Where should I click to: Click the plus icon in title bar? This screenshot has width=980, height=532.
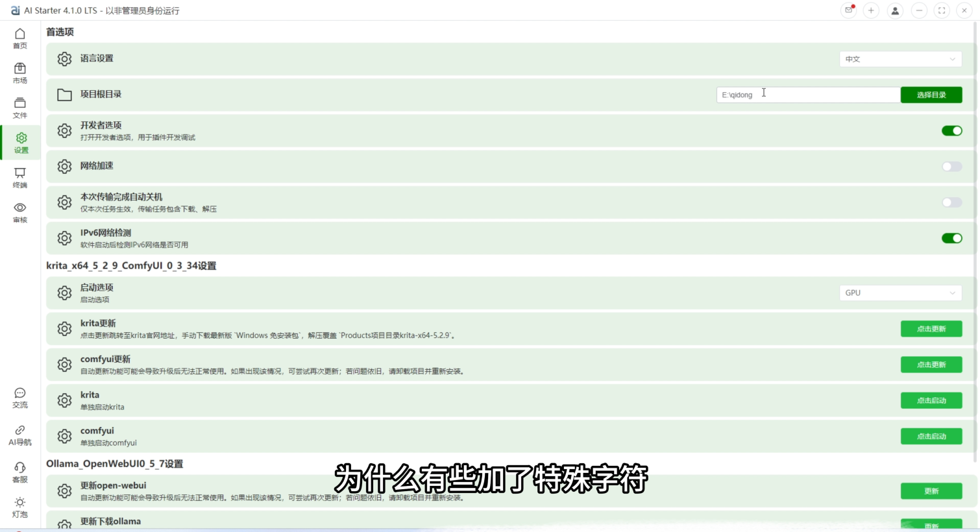tap(872, 10)
